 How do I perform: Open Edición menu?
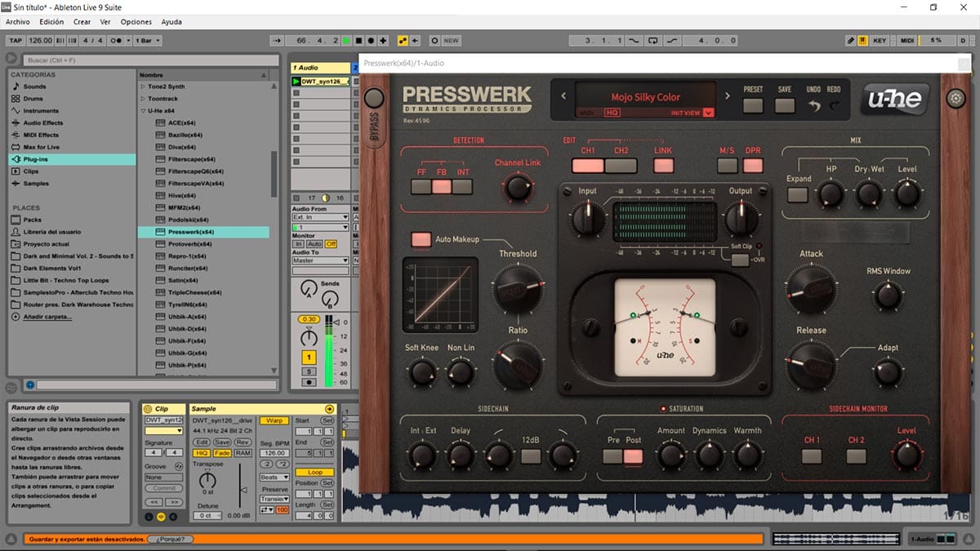51,22
